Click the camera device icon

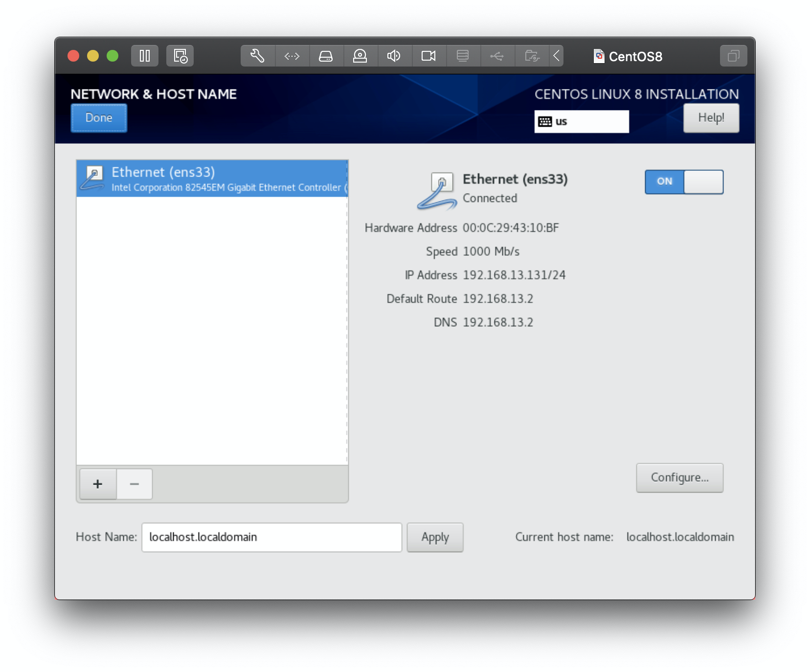point(428,56)
